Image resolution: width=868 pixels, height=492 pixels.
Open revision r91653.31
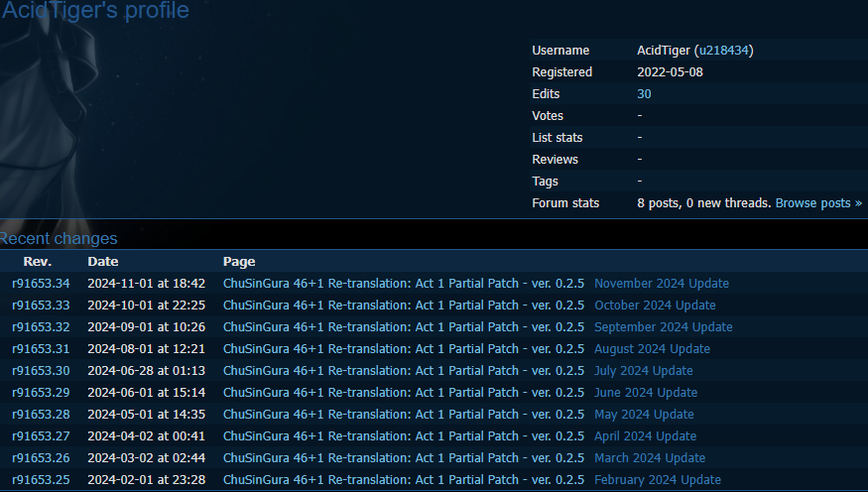[x=41, y=348]
